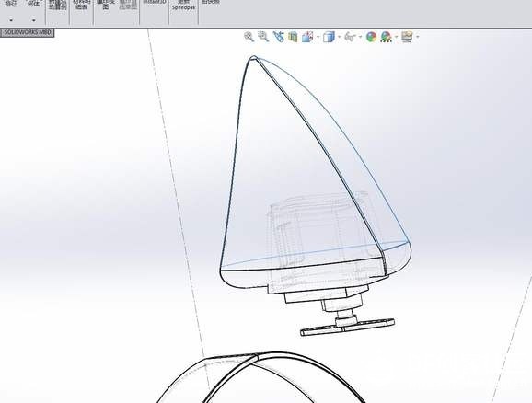Click the Speedpak ribbon button

pos(183,6)
